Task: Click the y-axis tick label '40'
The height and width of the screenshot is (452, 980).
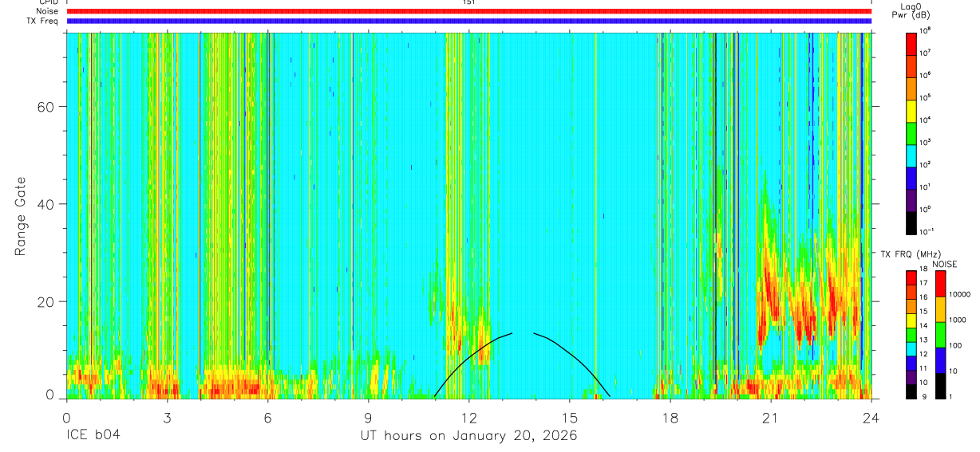Action: (x=45, y=204)
